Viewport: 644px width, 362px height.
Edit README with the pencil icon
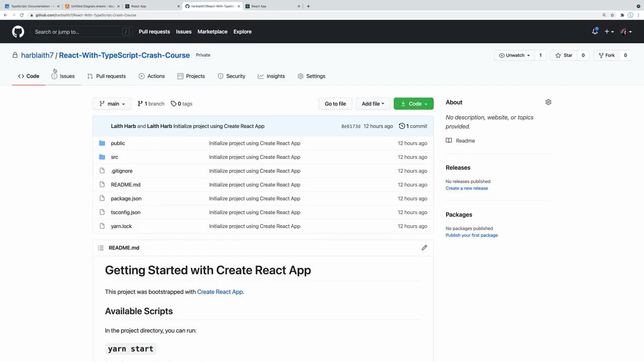tap(424, 248)
